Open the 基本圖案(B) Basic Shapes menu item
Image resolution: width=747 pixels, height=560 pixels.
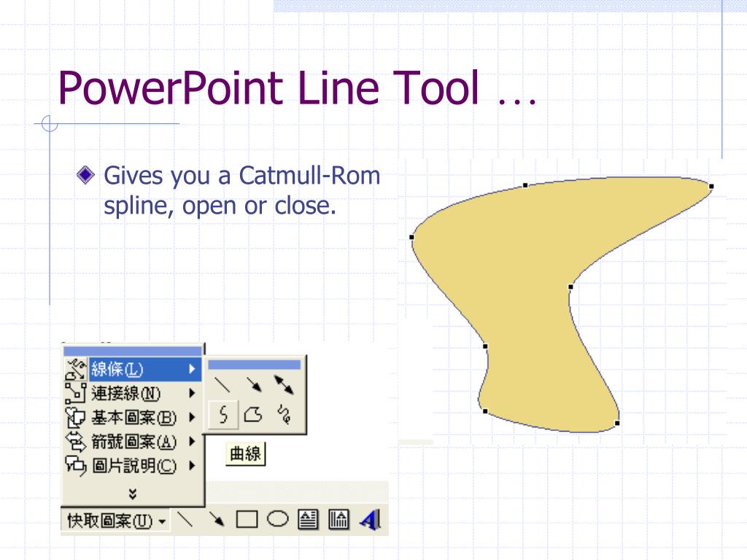pos(133,418)
